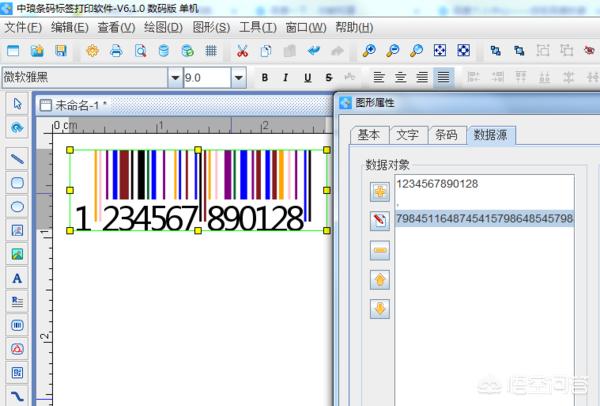Toggle the grid display icon
This screenshot has width=600, height=406.
point(211,51)
